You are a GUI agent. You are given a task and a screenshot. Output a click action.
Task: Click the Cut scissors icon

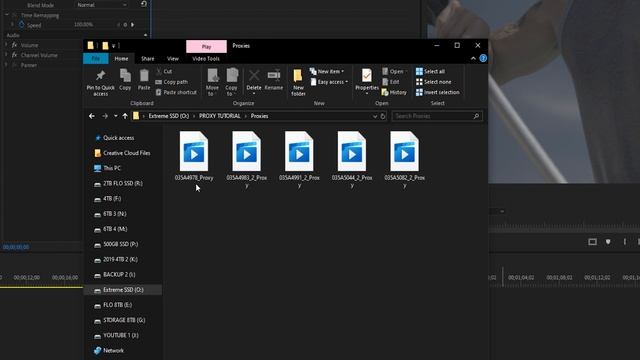pos(159,71)
